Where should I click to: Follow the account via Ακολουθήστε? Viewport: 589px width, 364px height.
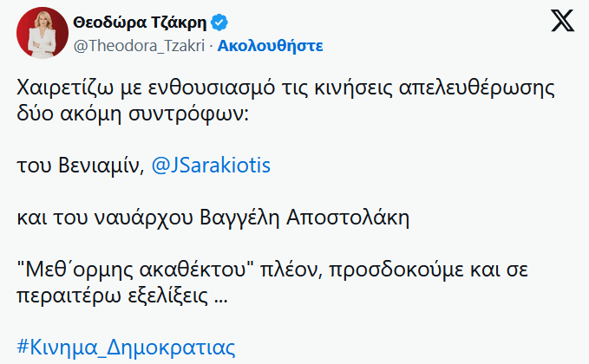[270, 45]
